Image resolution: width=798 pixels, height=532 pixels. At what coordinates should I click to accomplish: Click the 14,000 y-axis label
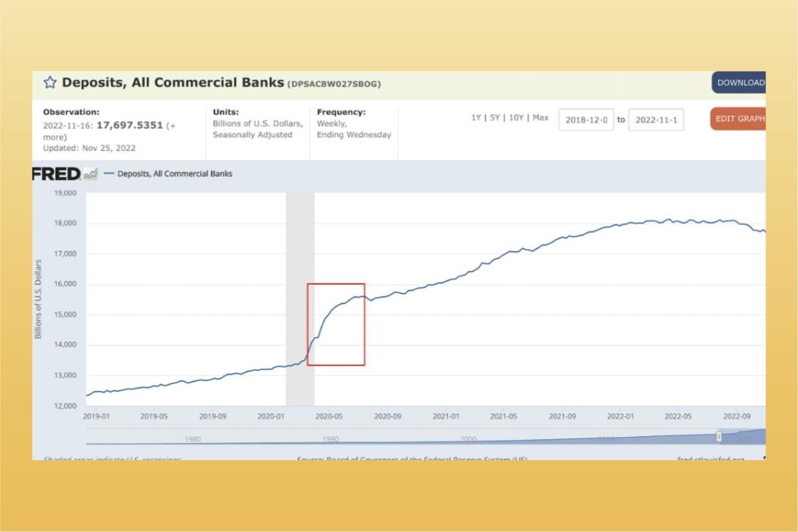(x=65, y=345)
